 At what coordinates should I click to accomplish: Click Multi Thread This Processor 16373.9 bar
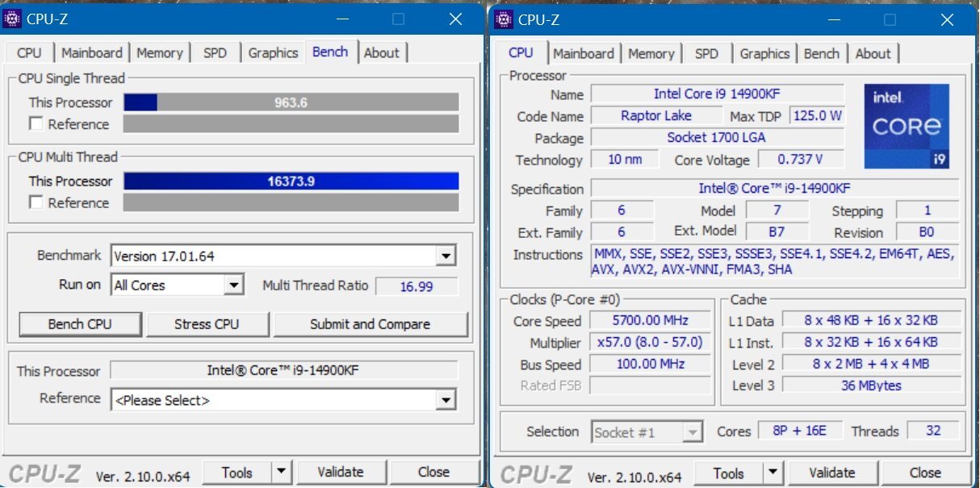coord(291,181)
